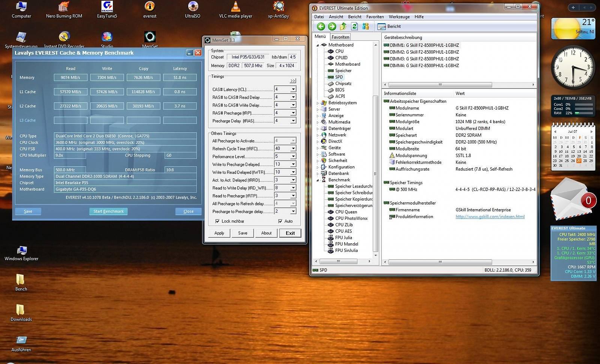Open the Downloads folder on desktop
Screen dimensions: 600x364
(x=21, y=313)
